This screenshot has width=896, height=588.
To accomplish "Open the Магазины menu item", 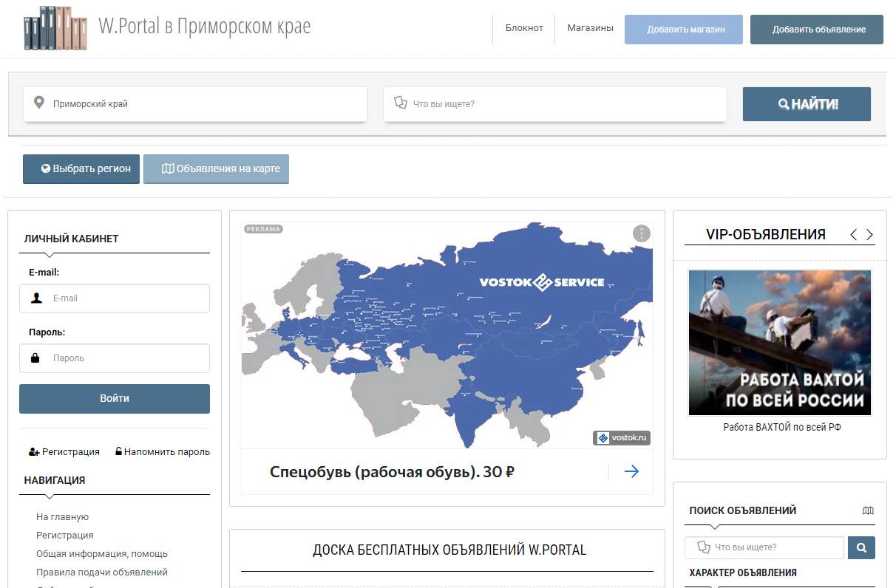I will tap(590, 28).
